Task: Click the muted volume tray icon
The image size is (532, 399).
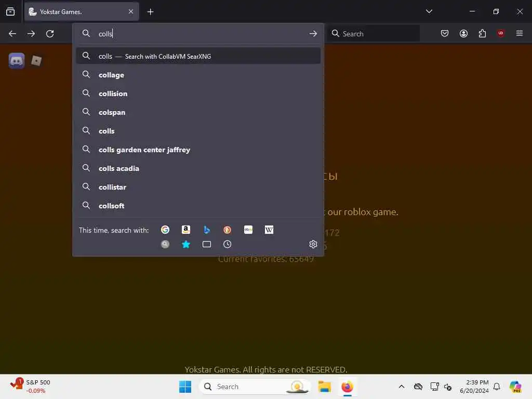Action: click(x=448, y=387)
